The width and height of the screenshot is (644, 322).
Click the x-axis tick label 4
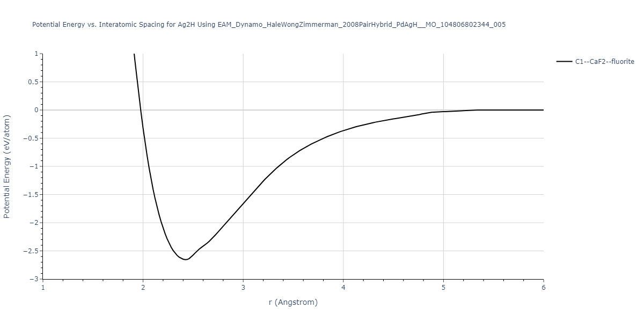(343, 288)
